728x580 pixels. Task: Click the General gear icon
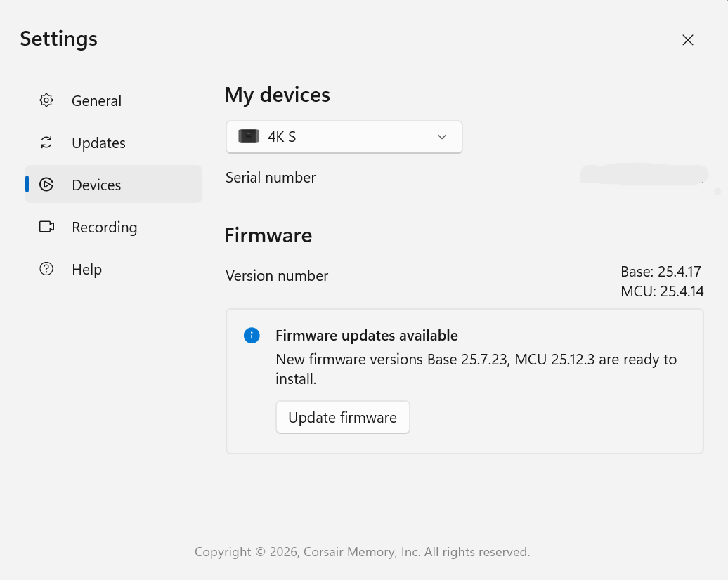coord(46,100)
